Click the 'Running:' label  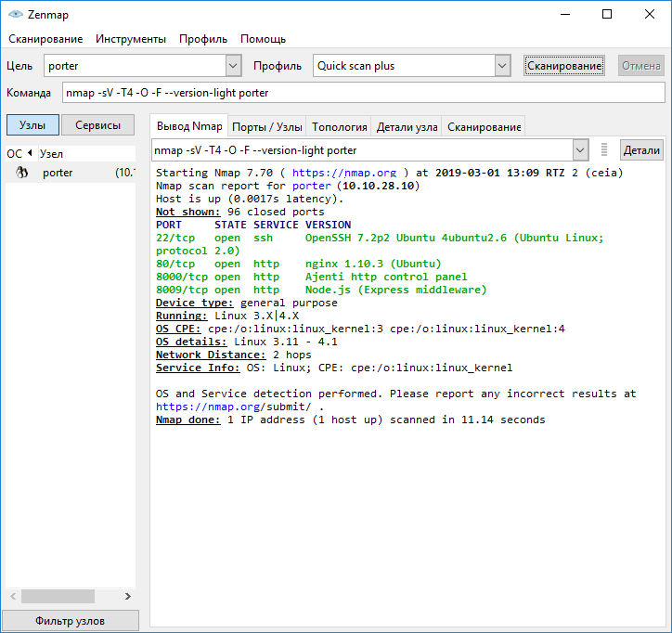182,316
